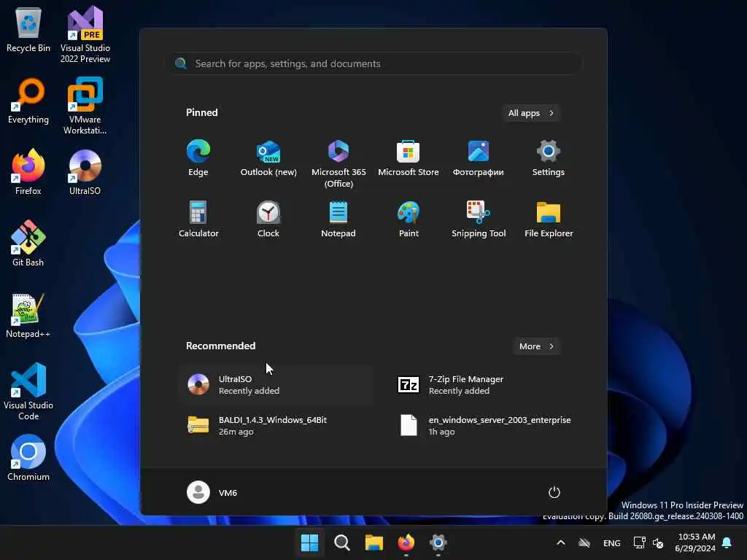This screenshot has width=747, height=560.
Task: Launch Outlook (new) pinned app
Action: (x=268, y=158)
